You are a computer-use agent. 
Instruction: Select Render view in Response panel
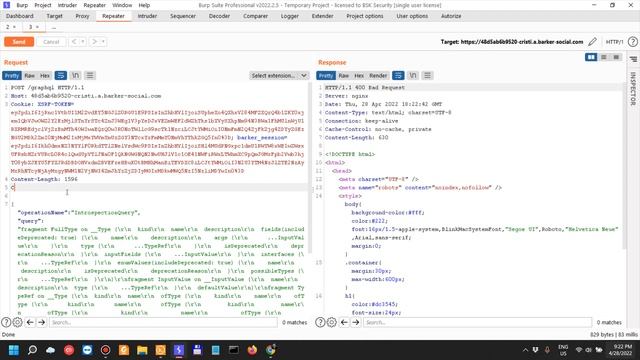(x=378, y=76)
